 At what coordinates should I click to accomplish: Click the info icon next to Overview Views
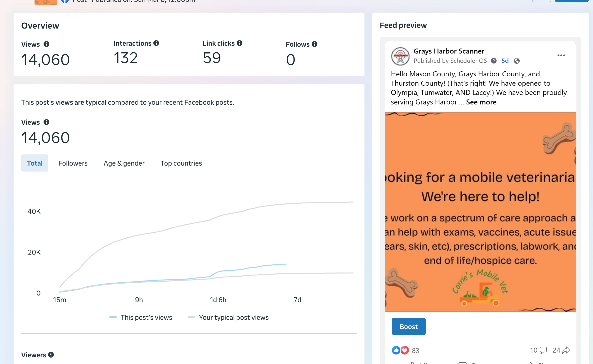(46, 44)
